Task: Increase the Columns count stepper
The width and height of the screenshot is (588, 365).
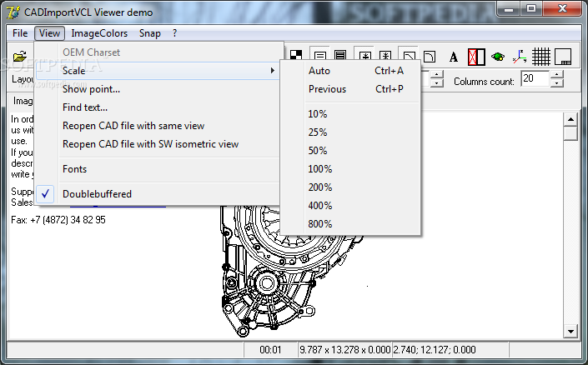Action: 557,75
